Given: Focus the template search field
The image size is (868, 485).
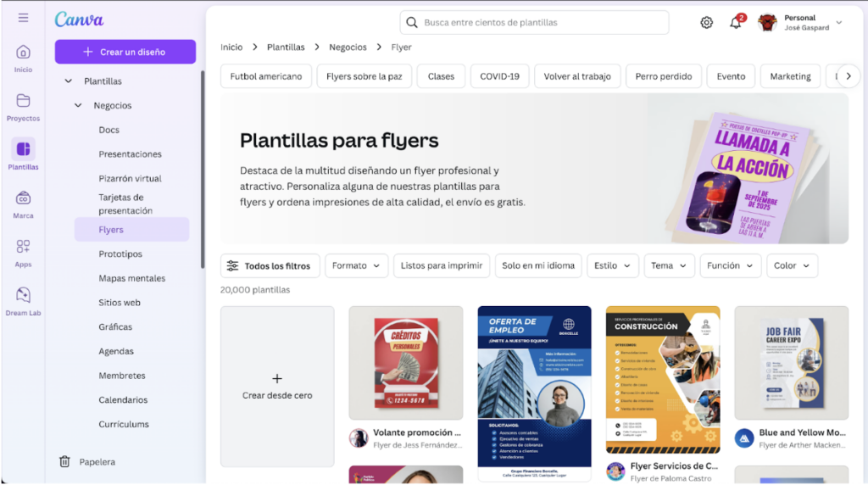Looking at the screenshot, I should (534, 23).
